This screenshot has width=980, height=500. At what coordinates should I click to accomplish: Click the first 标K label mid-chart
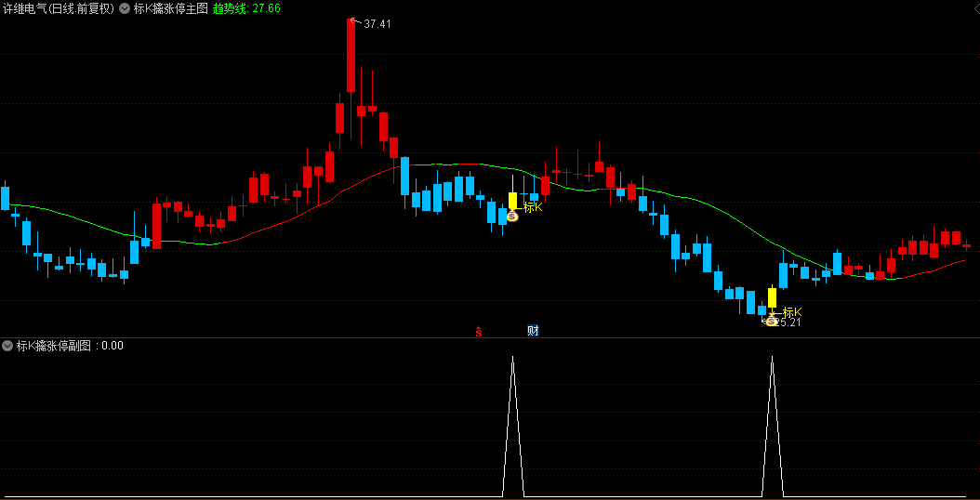click(x=533, y=207)
